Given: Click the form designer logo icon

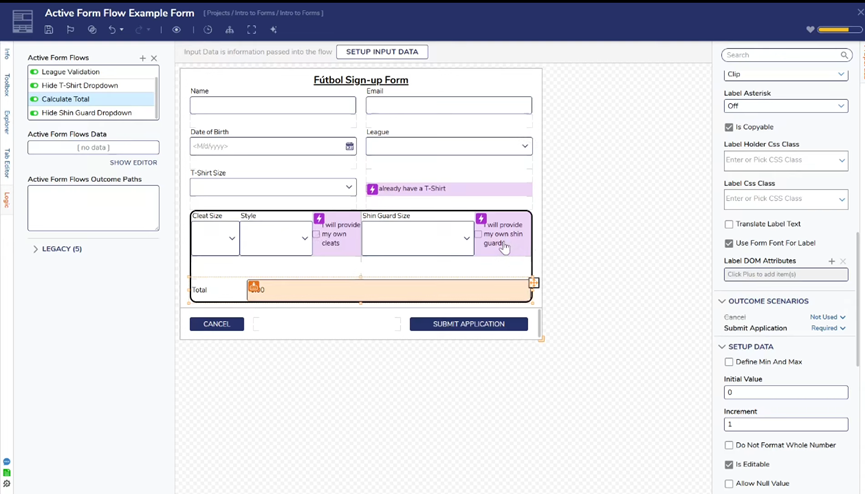Looking at the screenshot, I should pos(23,22).
